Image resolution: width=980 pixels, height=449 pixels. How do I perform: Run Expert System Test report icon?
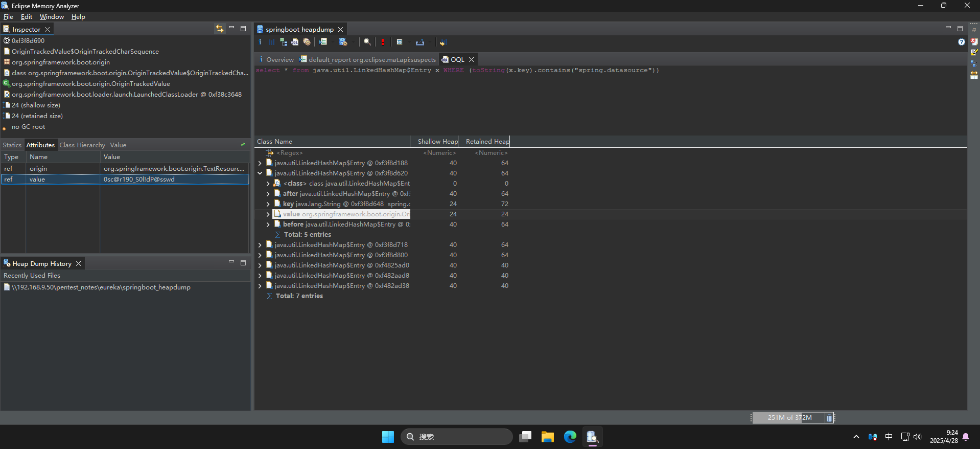click(x=323, y=42)
